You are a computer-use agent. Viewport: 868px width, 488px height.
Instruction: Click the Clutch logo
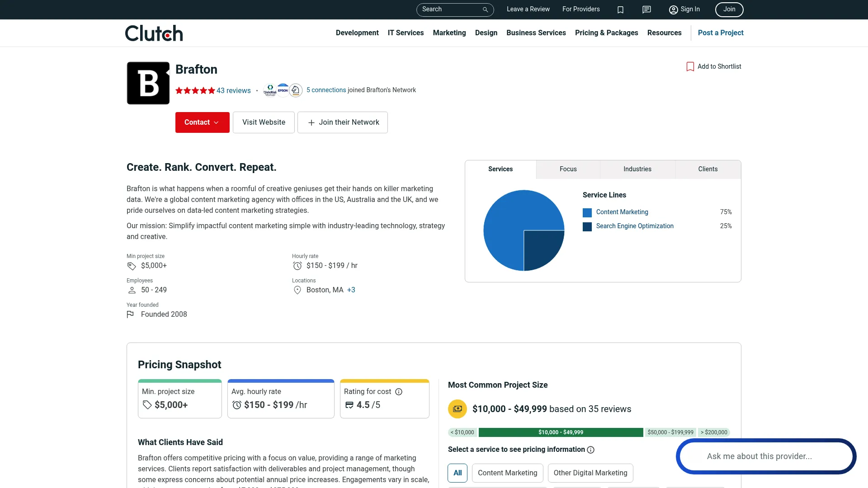click(154, 33)
